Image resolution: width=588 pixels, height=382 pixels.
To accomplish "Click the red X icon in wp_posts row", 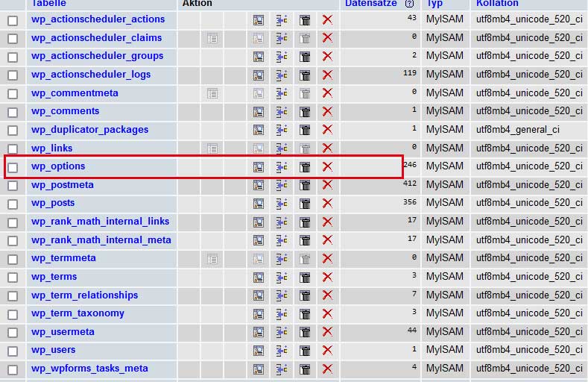I will [x=327, y=203].
